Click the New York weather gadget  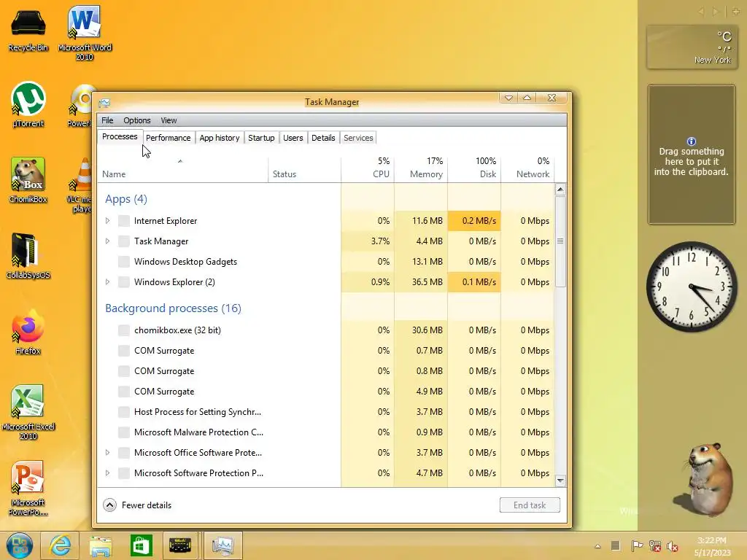pos(691,47)
